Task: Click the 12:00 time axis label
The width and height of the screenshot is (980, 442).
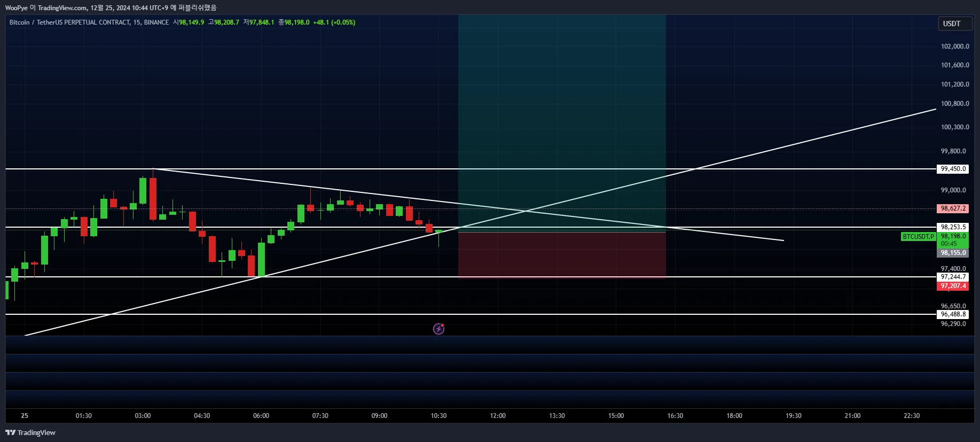Action: pos(498,416)
